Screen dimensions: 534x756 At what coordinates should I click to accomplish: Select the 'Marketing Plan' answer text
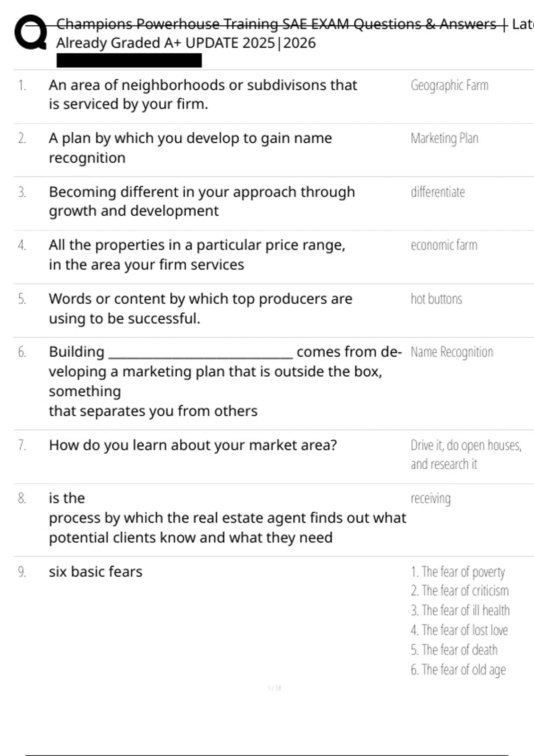pos(445,138)
